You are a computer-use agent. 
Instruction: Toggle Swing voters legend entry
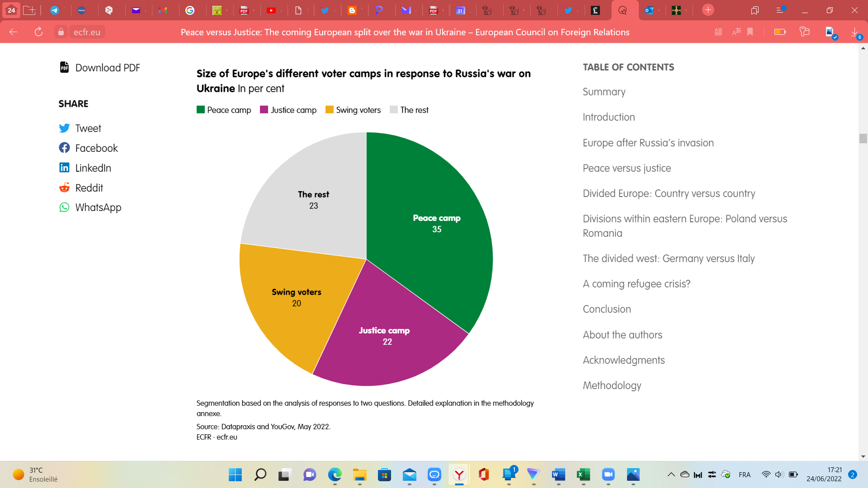353,110
